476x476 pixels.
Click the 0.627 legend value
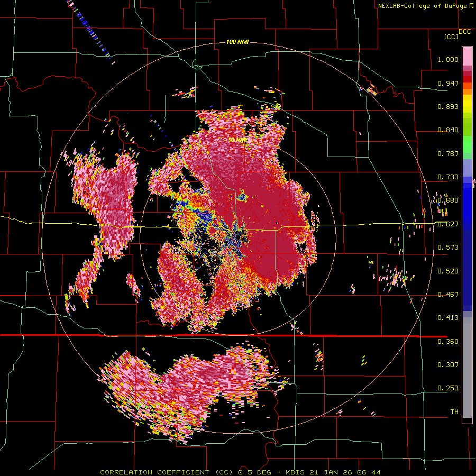(448, 224)
